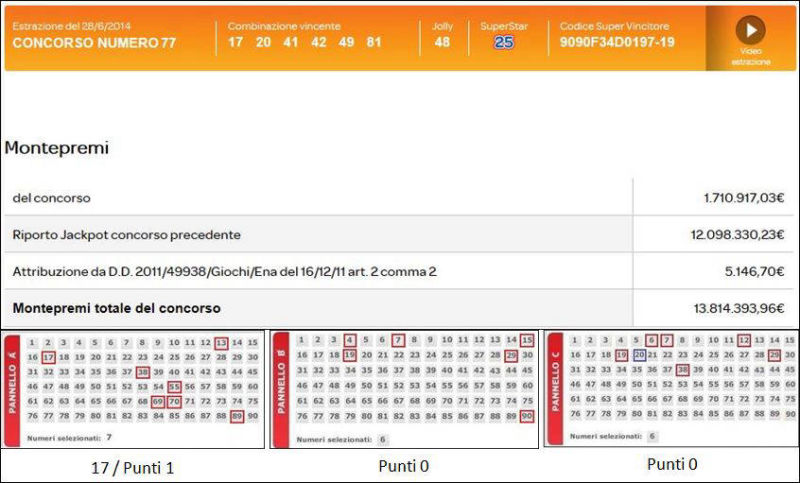The image size is (800, 483).
Task: Select the Pannello B red tab
Action: (282, 388)
